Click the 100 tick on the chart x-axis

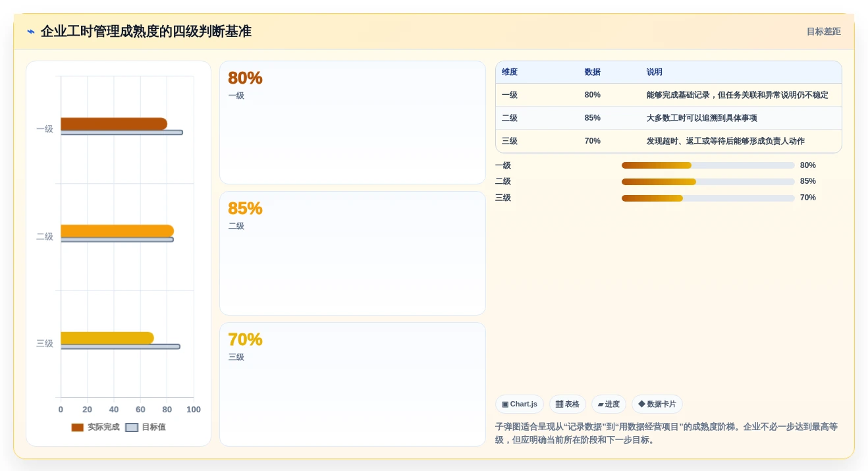coord(194,410)
